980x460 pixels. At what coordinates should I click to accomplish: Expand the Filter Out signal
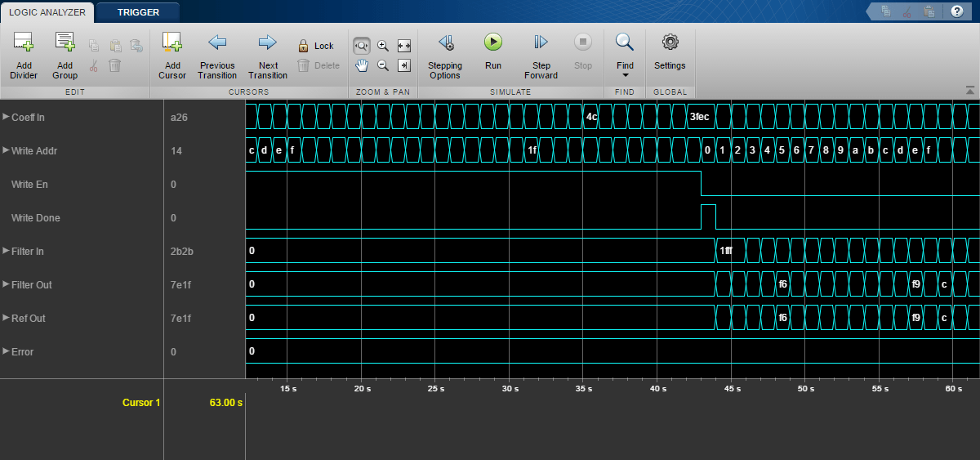pos(7,285)
